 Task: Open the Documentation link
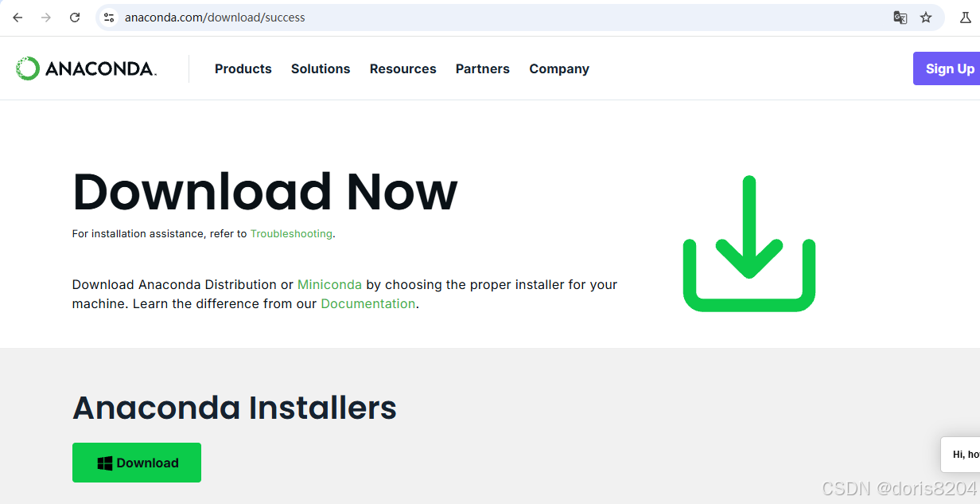[368, 303]
